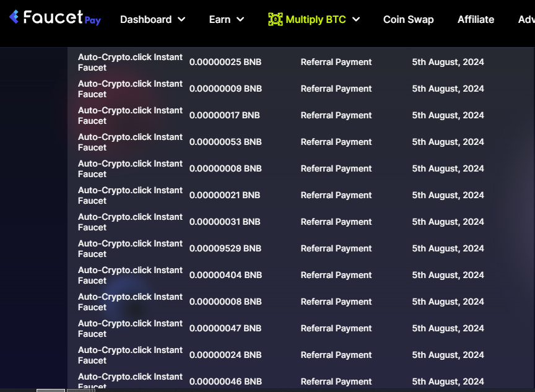Image resolution: width=535 pixels, height=392 pixels.
Task: Click the faucet name in the 0.00000404 BNB row
Action: click(130, 275)
